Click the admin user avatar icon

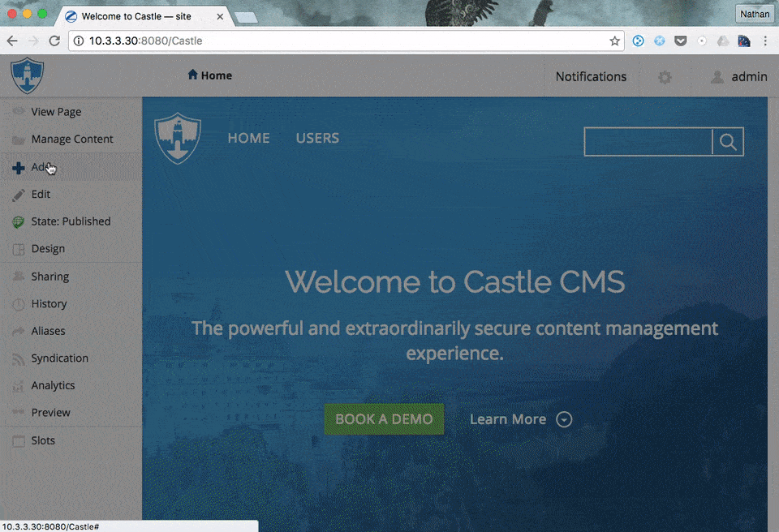(717, 77)
